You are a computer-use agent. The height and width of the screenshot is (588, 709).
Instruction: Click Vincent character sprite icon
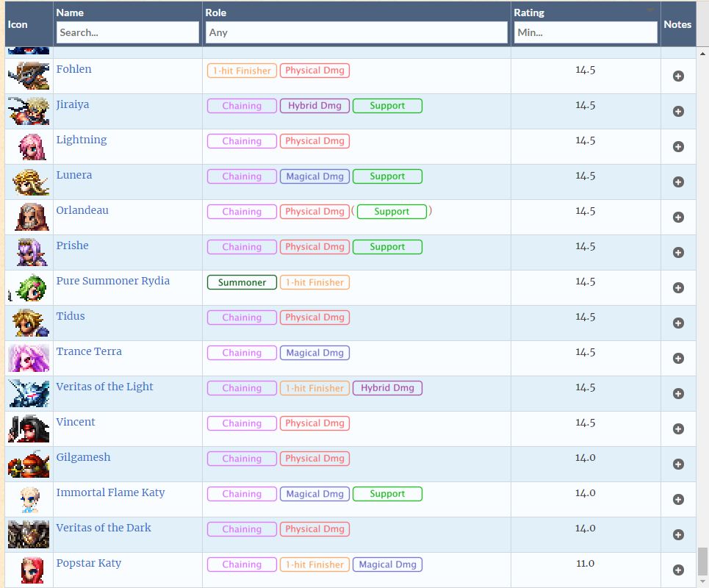click(29, 429)
